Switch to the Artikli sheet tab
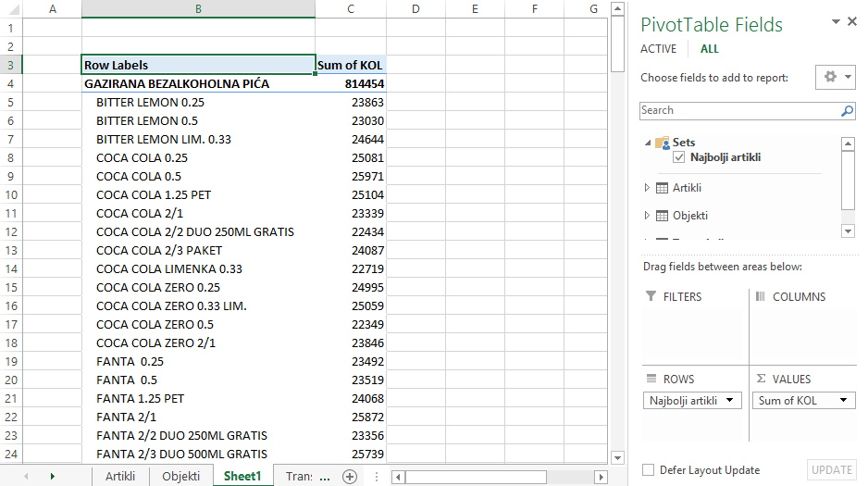Image resolution: width=868 pixels, height=486 pixels. [x=120, y=477]
